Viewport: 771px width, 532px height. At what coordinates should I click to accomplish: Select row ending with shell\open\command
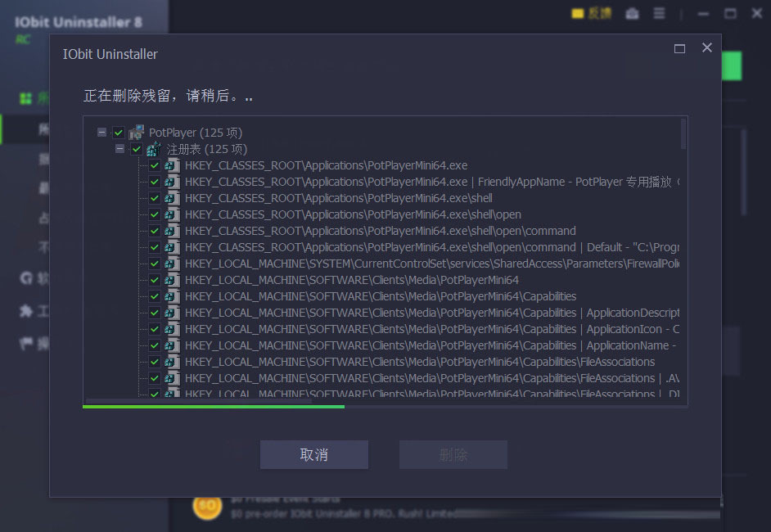380,231
